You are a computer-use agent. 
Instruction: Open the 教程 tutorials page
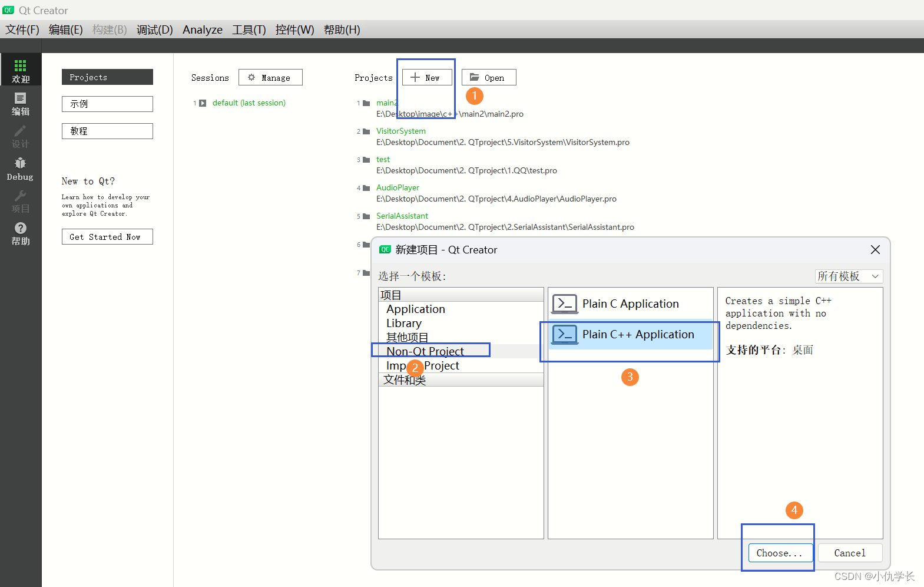pos(107,131)
